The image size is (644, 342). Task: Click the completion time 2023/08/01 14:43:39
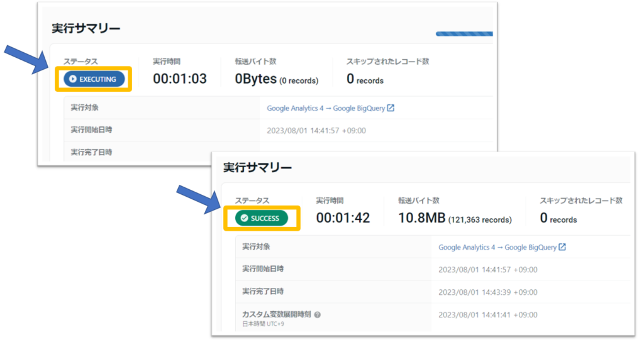(x=487, y=292)
